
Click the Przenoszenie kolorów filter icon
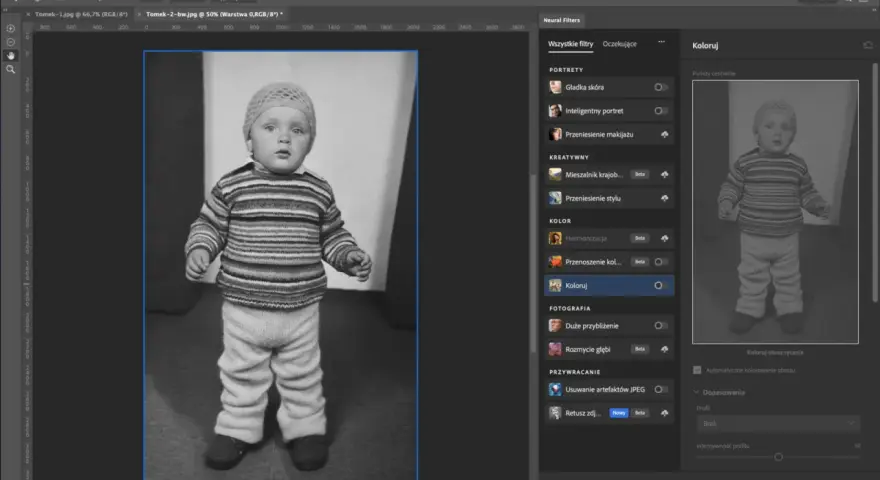coord(555,262)
